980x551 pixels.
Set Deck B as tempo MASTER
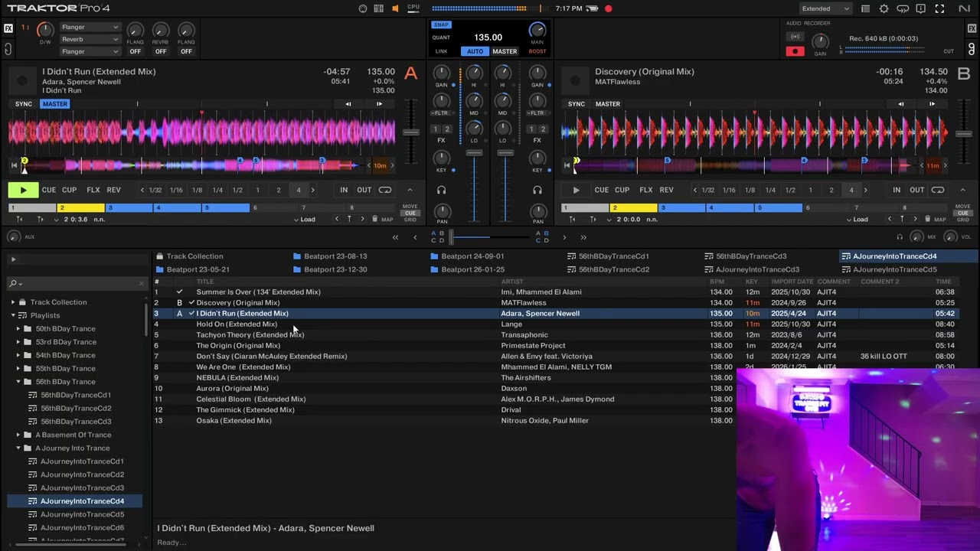tap(607, 104)
